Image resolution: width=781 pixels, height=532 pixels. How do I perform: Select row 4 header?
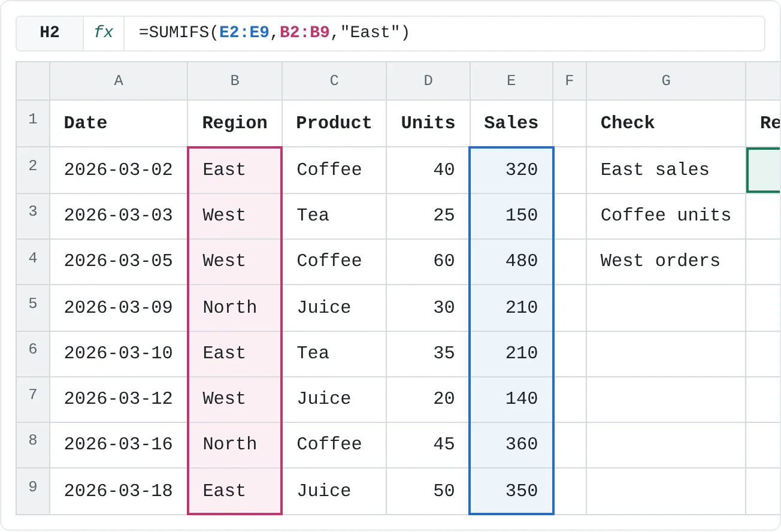33,261
